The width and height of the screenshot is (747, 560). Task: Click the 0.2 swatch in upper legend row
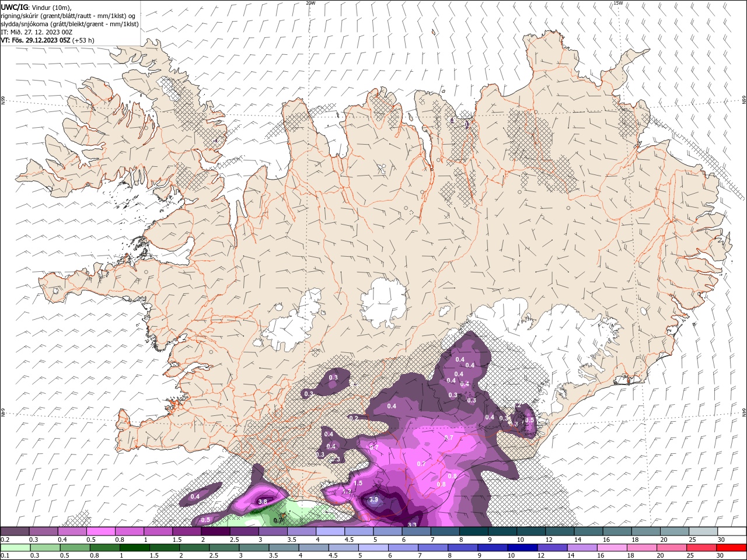tap(15, 531)
